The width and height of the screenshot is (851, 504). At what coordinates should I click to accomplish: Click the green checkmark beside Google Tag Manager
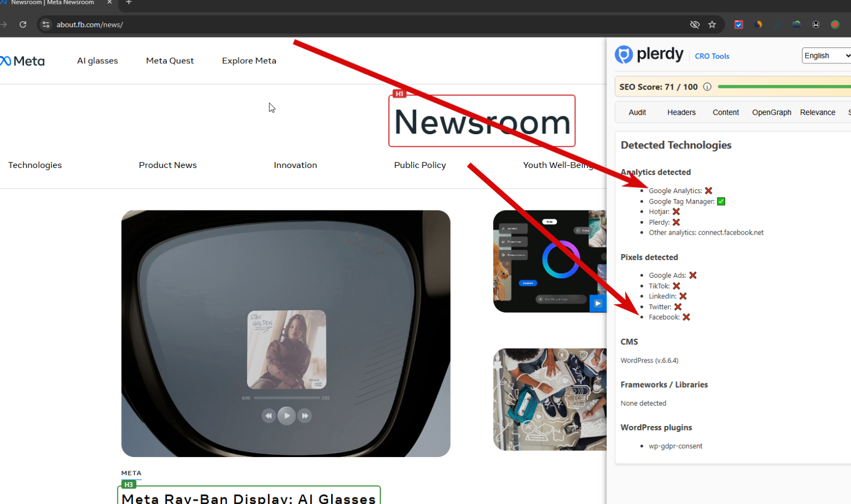pyautogui.click(x=721, y=201)
